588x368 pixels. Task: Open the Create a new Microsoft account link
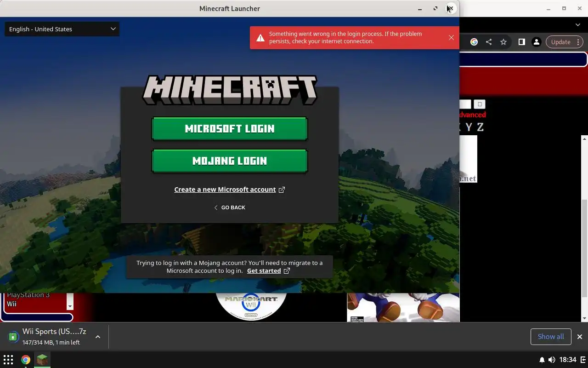coord(225,190)
